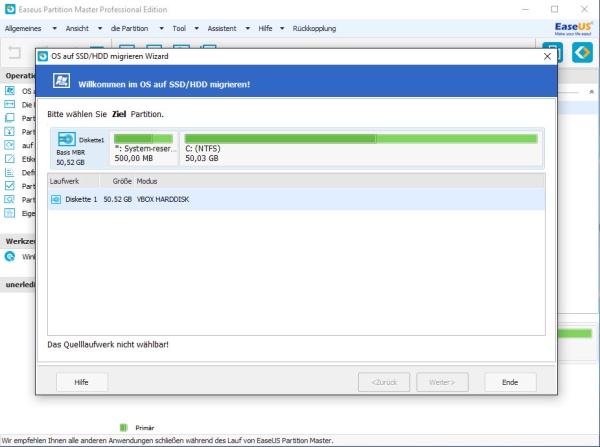This screenshot has height=447, width=600.
Task: Expand the Allgemeines dropdown arrow
Action: [x=54, y=28]
